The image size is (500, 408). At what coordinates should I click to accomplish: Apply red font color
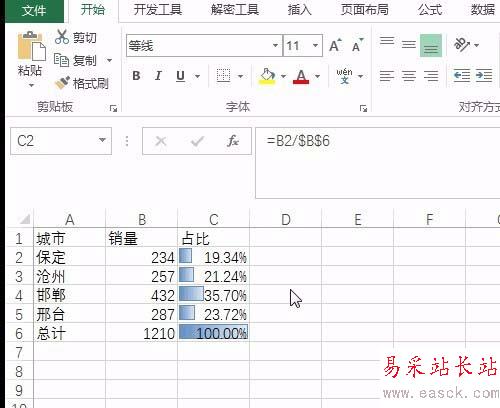[x=301, y=77]
